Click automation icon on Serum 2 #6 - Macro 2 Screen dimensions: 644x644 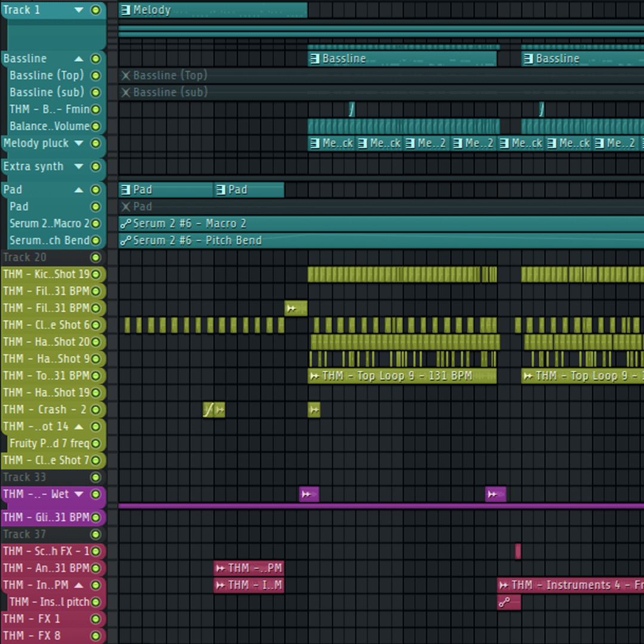coord(125,224)
